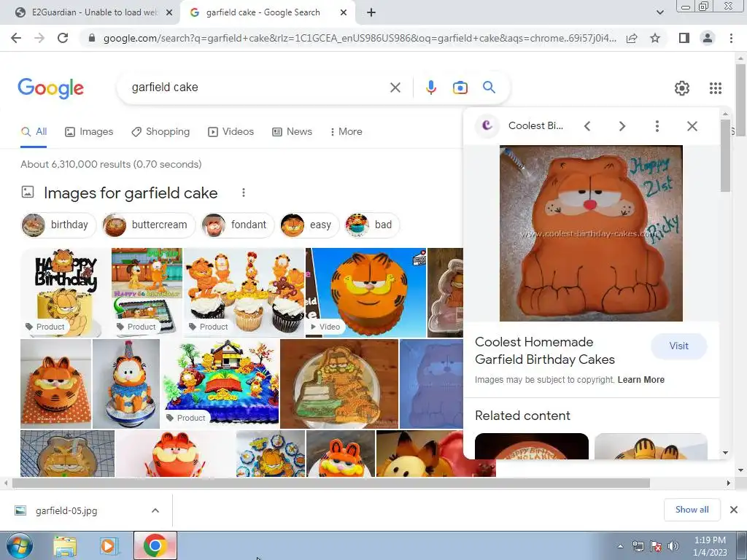Open the garfield-05.jpg downloaded file

click(x=66, y=510)
